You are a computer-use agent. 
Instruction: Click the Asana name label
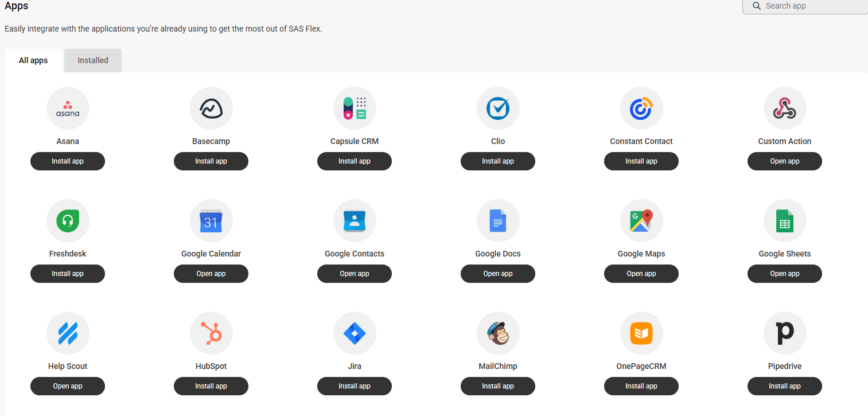pyautogui.click(x=68, y=141)
